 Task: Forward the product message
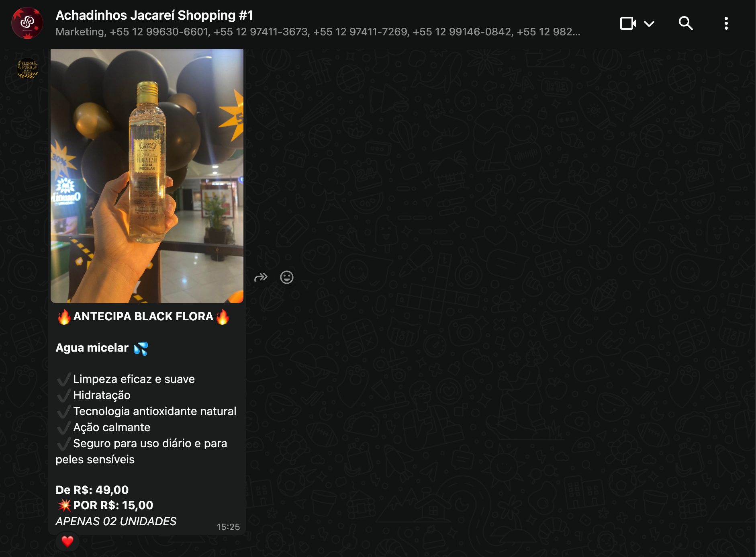tap(261, 277)
